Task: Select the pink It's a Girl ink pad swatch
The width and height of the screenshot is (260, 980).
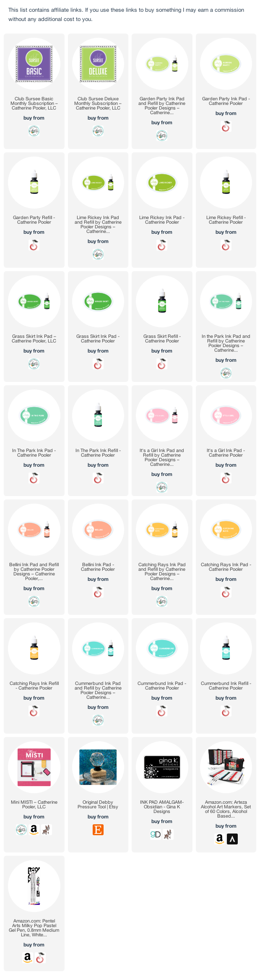Action: (226, 416)
